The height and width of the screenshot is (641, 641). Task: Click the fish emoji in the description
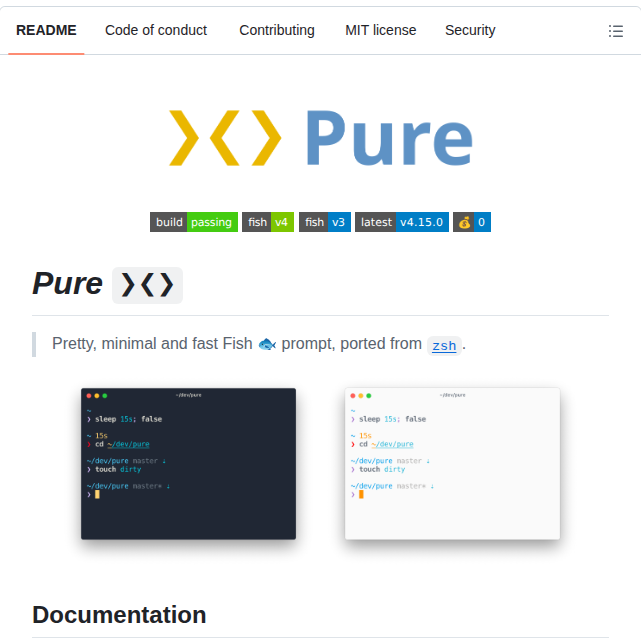point(267,344)
